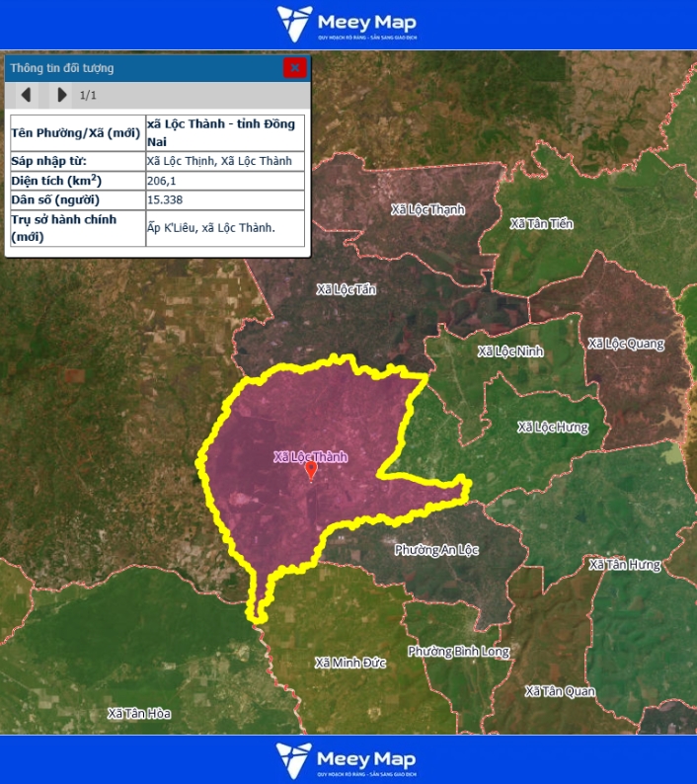The image size is (697, 784).
Task: Select Xã Minh Đức map label
Action: [349, 662]
